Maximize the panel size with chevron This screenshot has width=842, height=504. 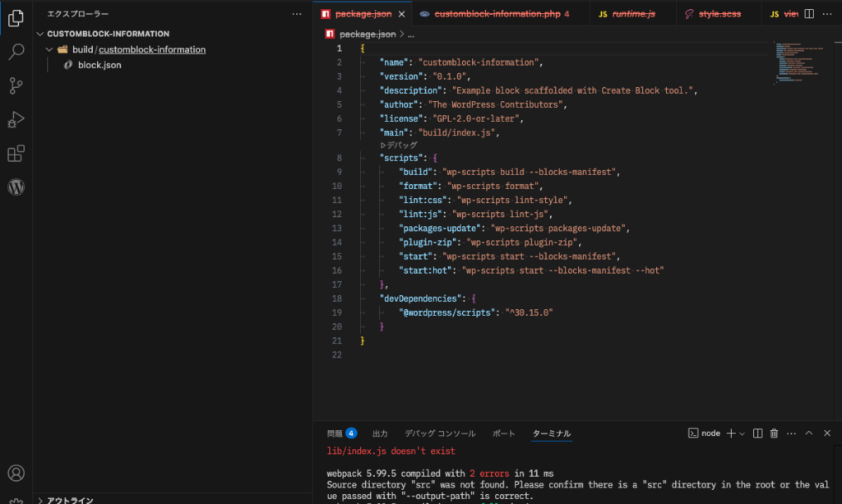point(809,433)
